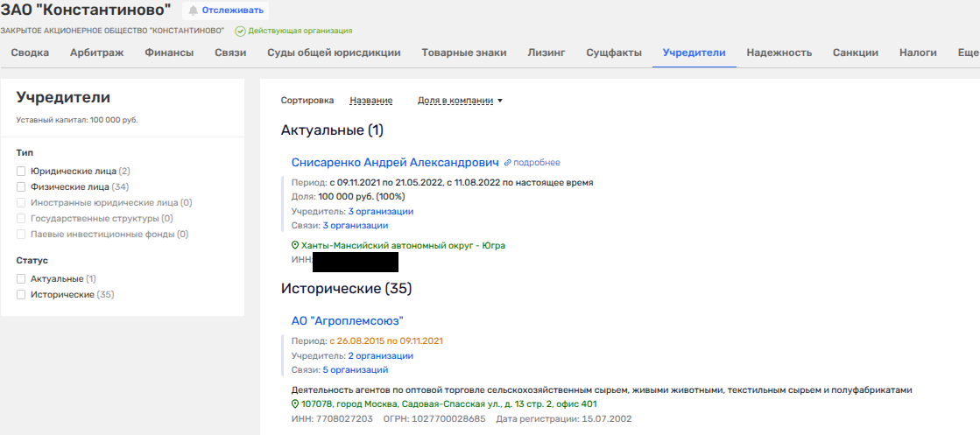Open Снисаренко Андрей Александрович profile link
Screen dimensions: 980x435
[394, 163]
